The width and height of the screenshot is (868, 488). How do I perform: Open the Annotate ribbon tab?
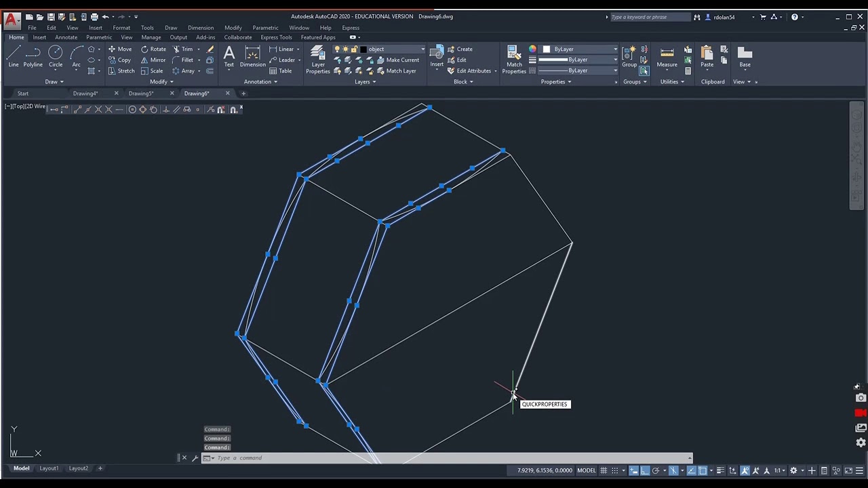(x=66, y=37)
